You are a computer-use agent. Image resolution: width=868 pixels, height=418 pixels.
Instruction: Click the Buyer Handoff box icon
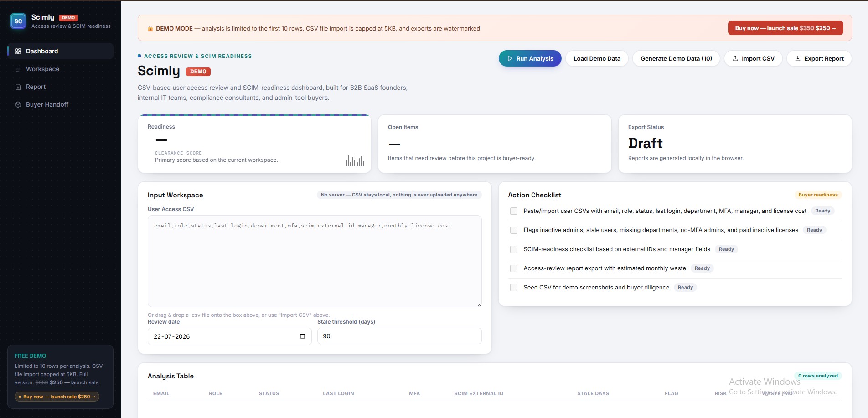click(18, 105)
